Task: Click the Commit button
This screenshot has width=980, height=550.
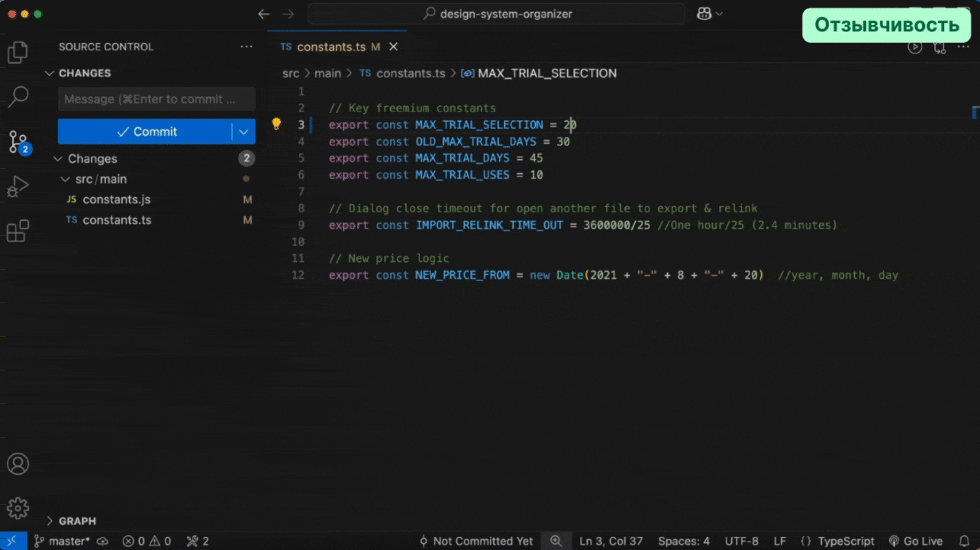Action: pos(145,131)
